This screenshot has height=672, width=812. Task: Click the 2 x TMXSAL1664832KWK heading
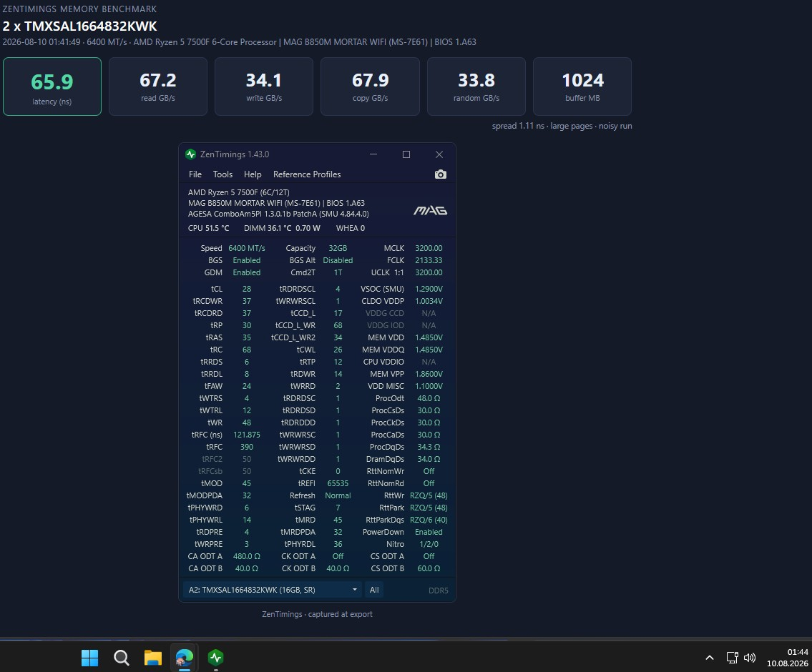tap(79, 26)
